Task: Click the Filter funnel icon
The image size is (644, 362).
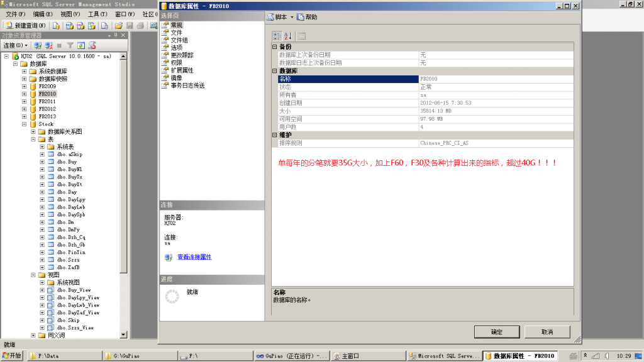Action: coord(70,45)
